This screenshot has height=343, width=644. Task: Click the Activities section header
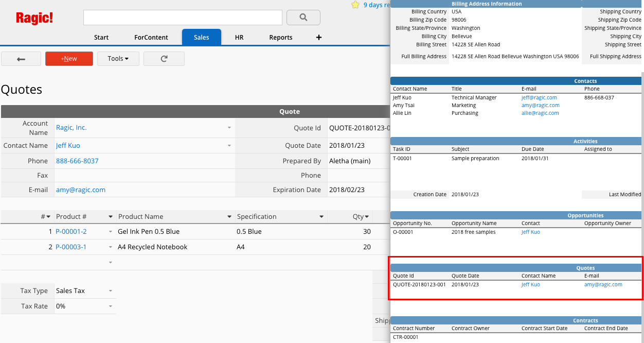516,141
